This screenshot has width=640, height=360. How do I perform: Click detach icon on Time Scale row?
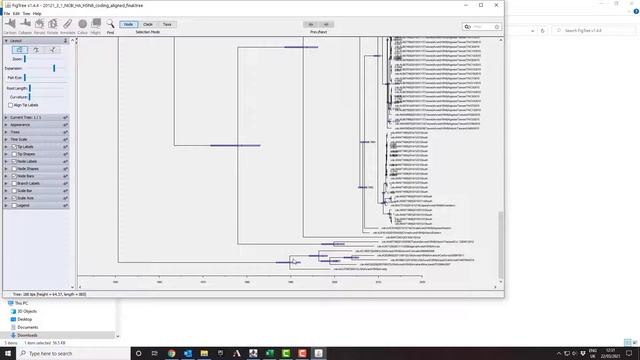coord(65,140)
